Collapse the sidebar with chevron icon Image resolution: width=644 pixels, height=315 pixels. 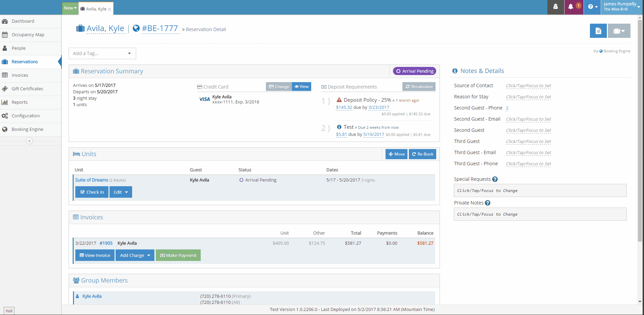click(x=29, y=141)
